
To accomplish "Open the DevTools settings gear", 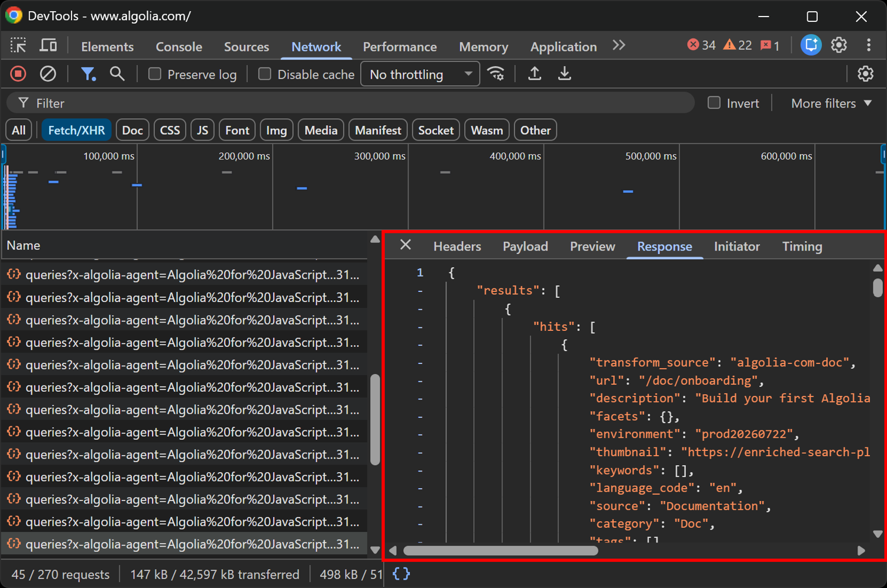I will point(839,45).
